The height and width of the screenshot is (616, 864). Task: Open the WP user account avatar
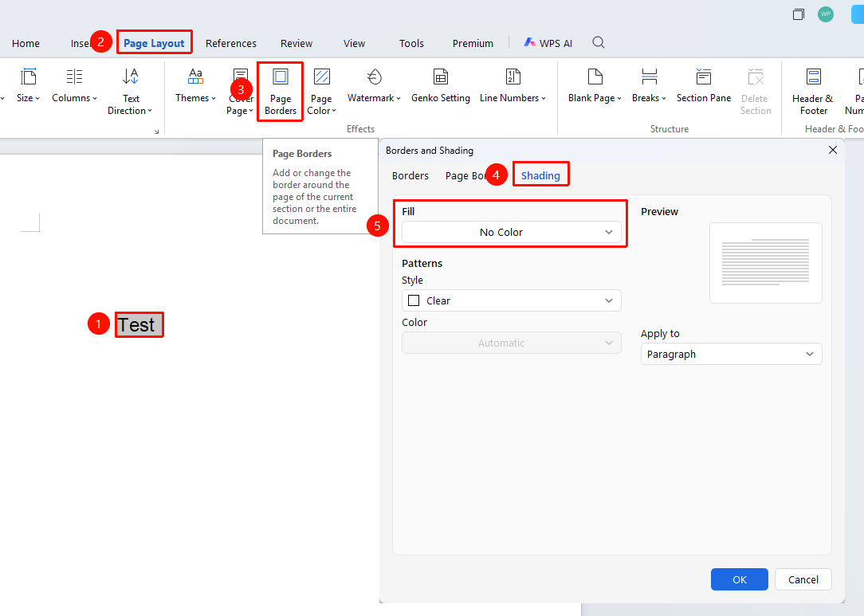pyautogui.click(x=826, y=14)
